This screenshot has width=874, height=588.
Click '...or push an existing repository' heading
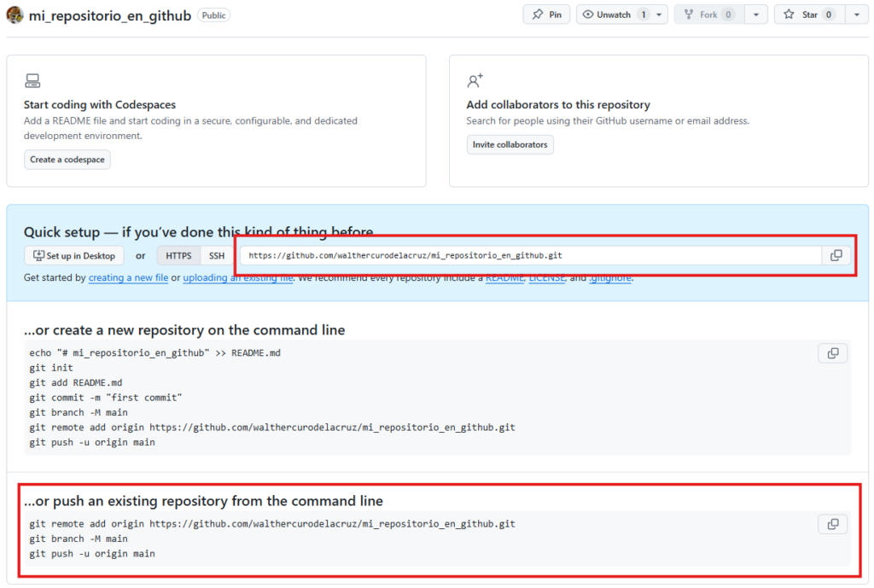(203, 501)
